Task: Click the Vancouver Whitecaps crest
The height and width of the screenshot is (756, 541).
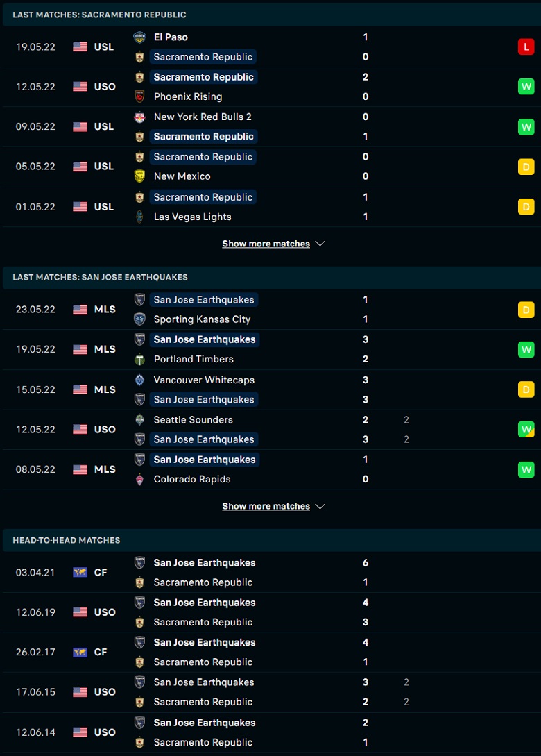Action: [139, 380]
